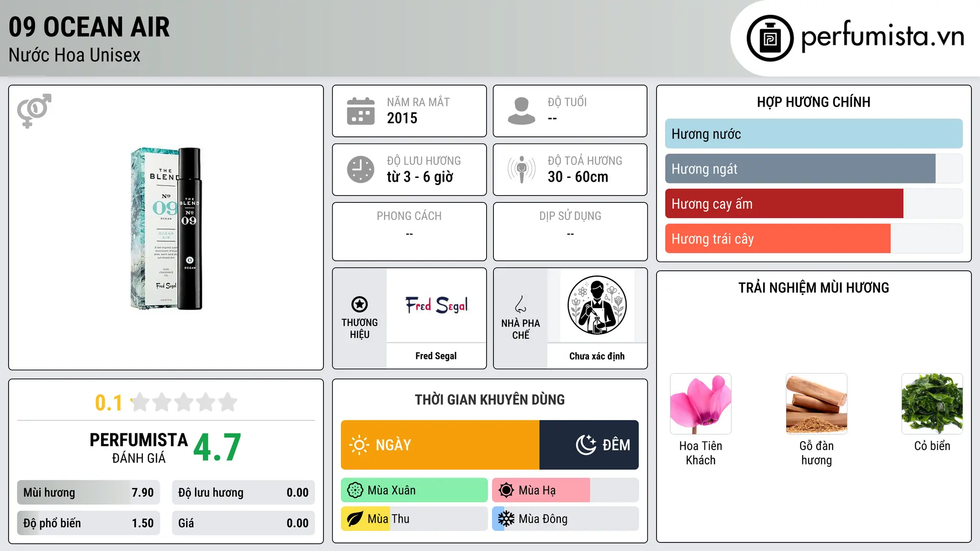The image size is (980, 551).
Task: Click the 09 Ocean Air bottle image
Action: 166,228
